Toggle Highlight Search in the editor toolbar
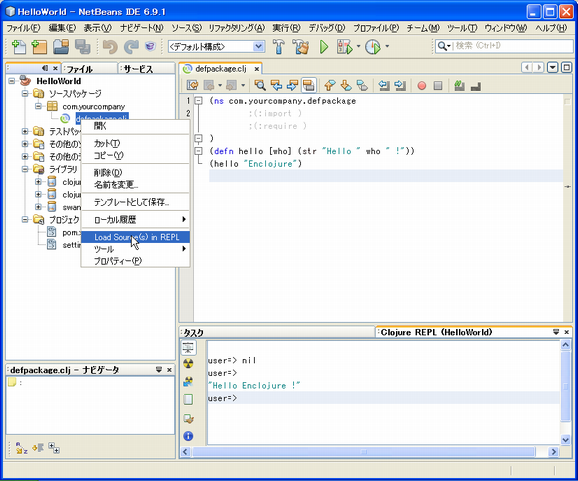The width and height of the screenshot is (578, 481). [308, 86]
